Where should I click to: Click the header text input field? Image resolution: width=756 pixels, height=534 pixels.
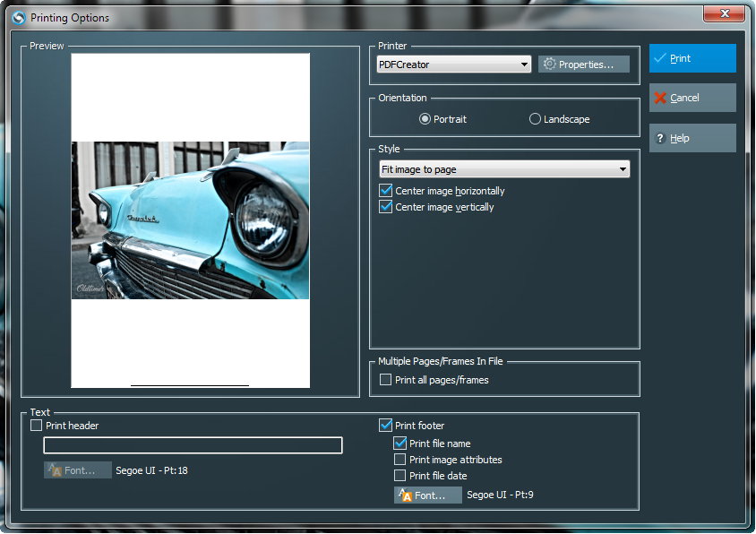coord(193,445)
